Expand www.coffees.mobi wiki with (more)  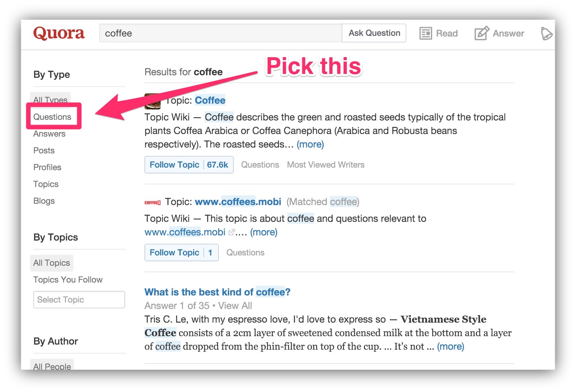click(x=264, y=232)
